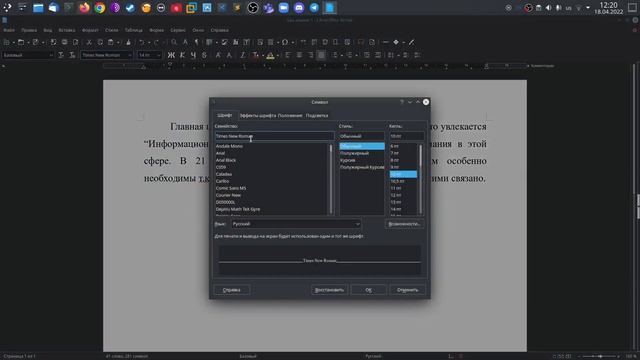Image resolution: width=640 pixels, height=360 pixels.
Task: Select the Курсив style
Action: [x=362, y=160]
